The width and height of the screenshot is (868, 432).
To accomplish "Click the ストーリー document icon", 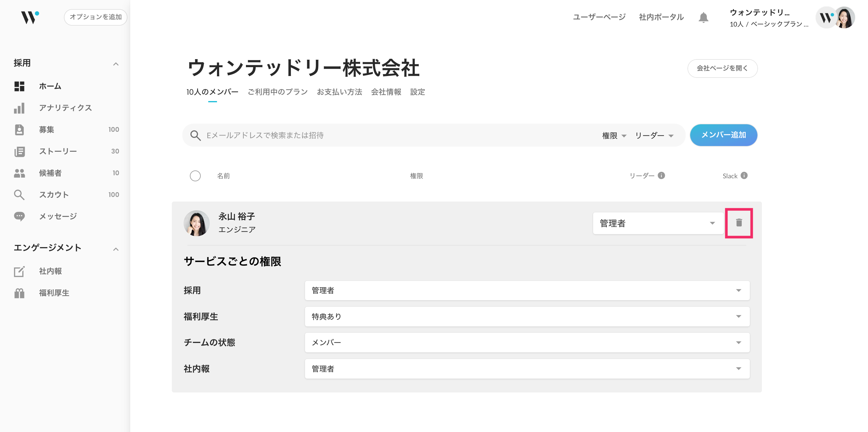I will click(x=19, y=151).
